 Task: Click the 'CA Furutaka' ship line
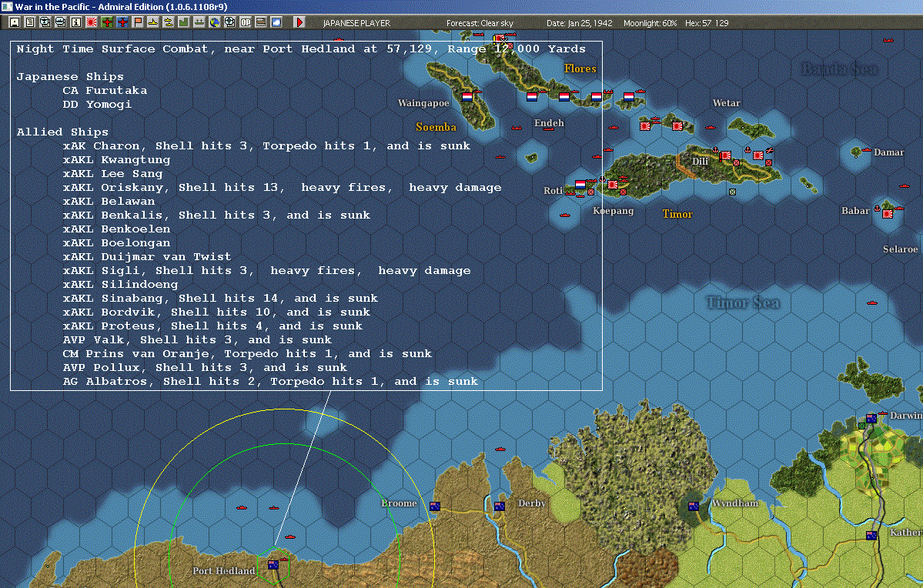[x=105, y=90]
